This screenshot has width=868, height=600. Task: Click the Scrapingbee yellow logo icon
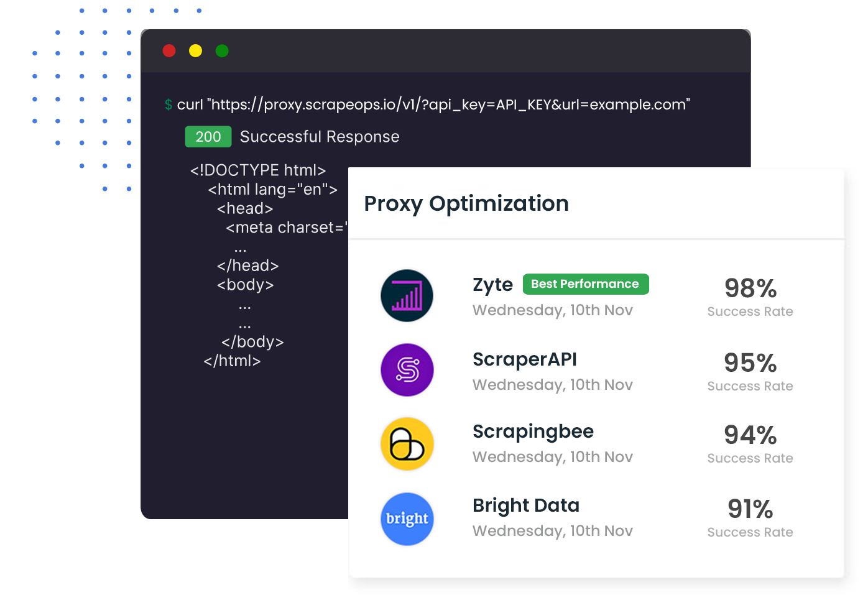pyautogui.click(x=407, y=444)
